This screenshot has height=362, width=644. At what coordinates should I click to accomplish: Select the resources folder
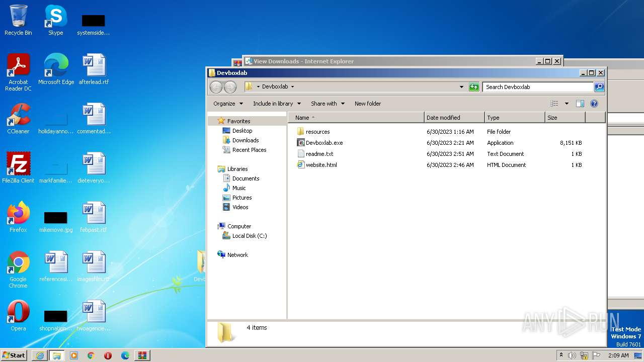[x=313, y=132]
